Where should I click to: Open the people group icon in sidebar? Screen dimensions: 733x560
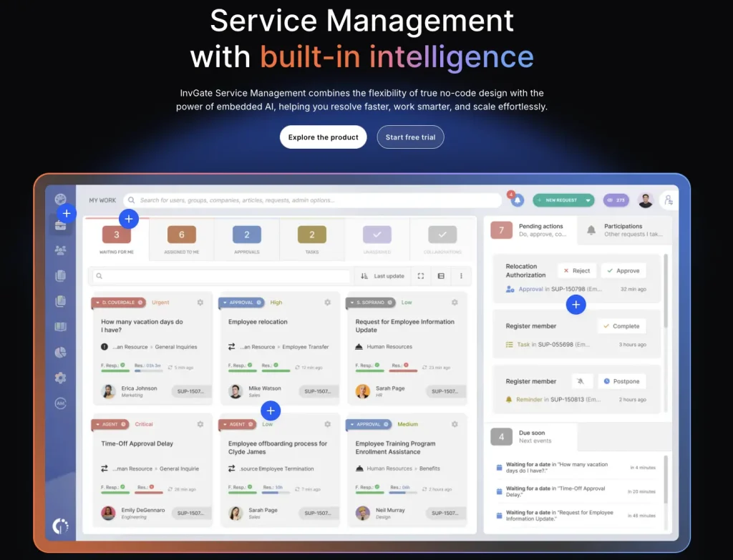(60, 250)
